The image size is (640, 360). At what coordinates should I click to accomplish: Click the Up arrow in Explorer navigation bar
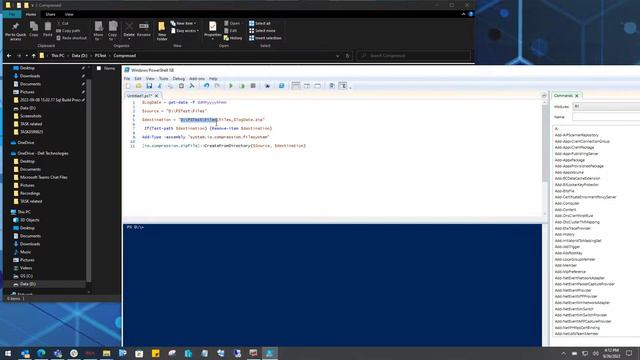pyautogui.click(x=34, y=56)
